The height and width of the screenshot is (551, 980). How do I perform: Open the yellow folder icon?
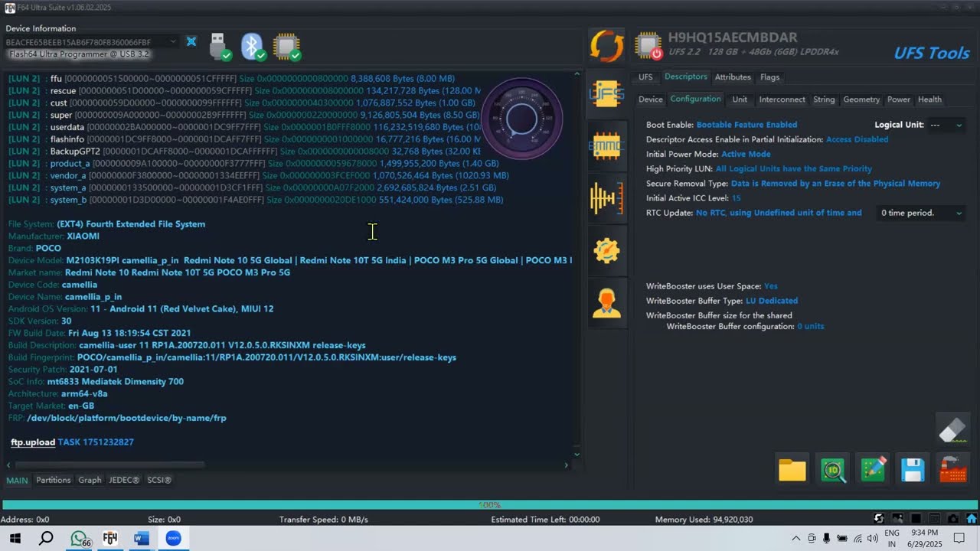pyautogui.click(x=792, y=470)
